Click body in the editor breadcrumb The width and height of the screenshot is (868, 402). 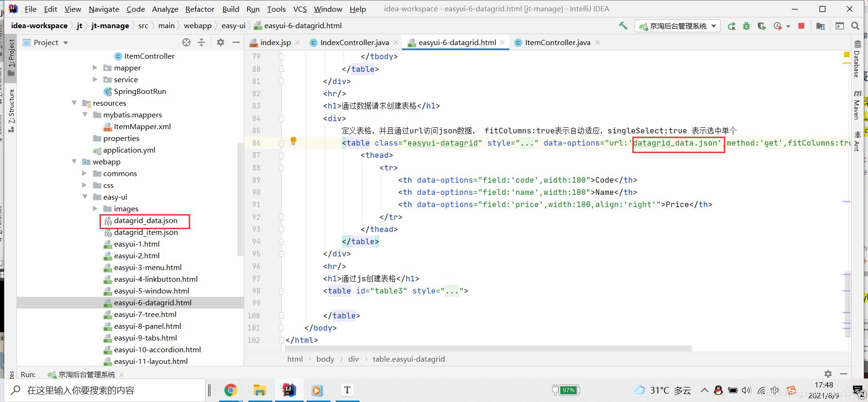point(325,359)
